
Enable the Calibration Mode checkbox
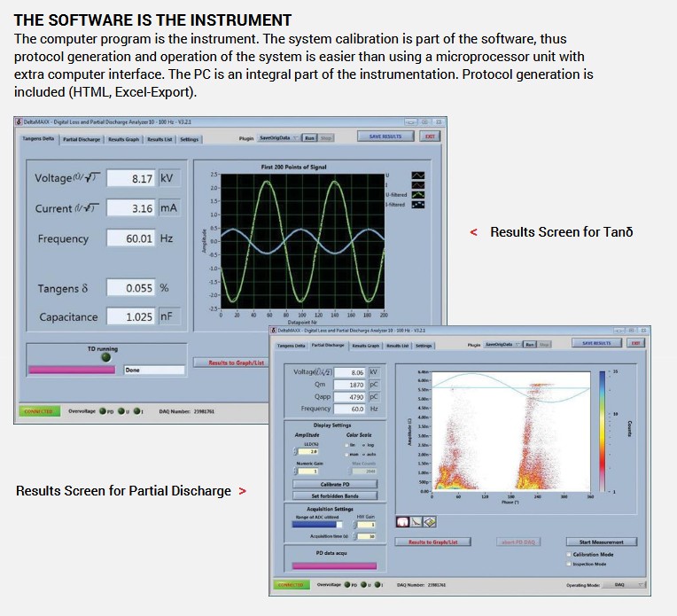point(568,554)
